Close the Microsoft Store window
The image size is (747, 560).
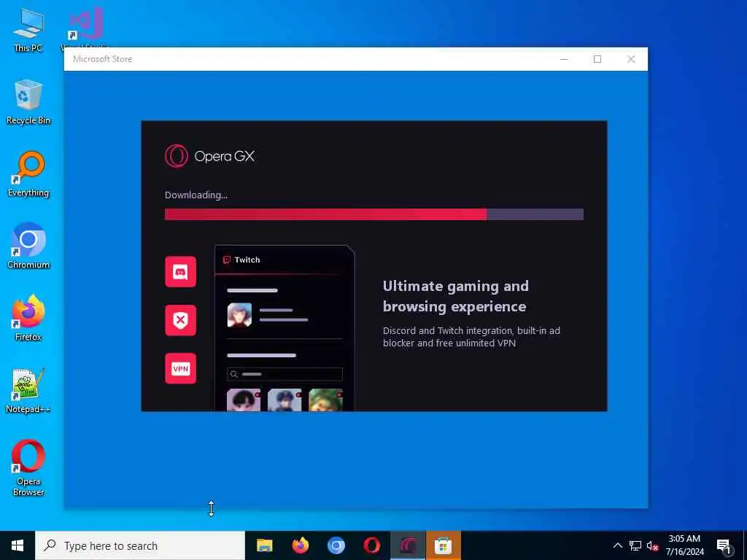(631, 59)
